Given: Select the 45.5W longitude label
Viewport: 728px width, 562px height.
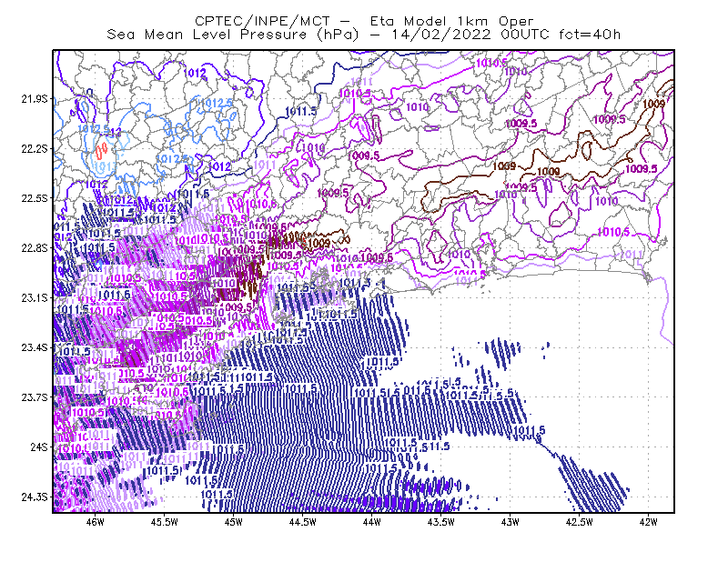Looking at the screenshot, I should tap(165, 522).
